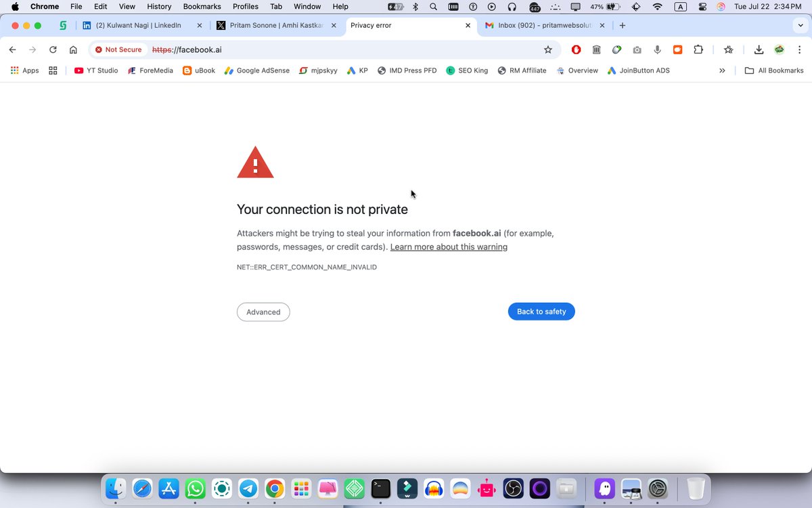Open WhatsApp from the Dock
The image size is (812, 508).
pos(196,488)
